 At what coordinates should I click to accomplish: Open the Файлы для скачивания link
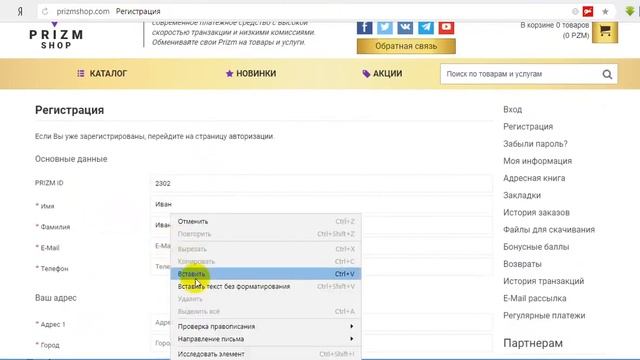pos(549,229)
